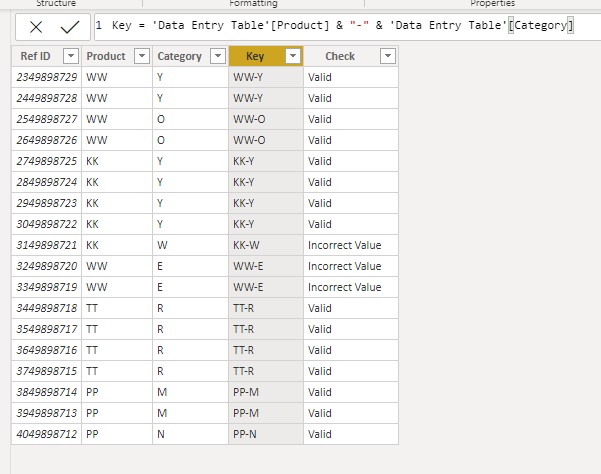
Task: Click Ref ID cell 3949898713
Action: [46, 413]
